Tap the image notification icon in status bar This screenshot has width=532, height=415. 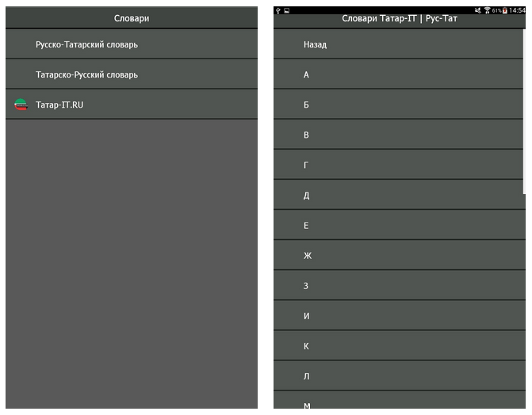(x=286, y=10)
